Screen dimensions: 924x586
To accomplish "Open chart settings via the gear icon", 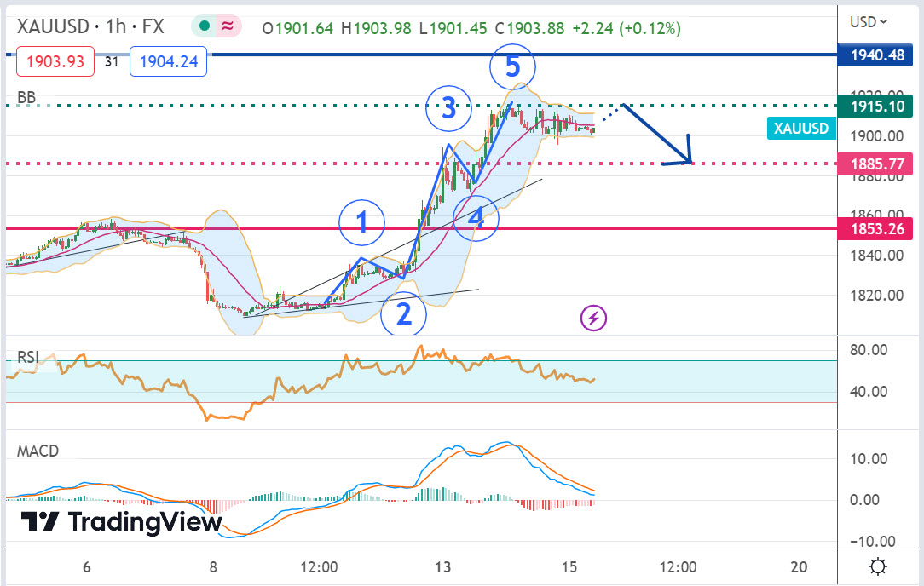I will [878, 566].
